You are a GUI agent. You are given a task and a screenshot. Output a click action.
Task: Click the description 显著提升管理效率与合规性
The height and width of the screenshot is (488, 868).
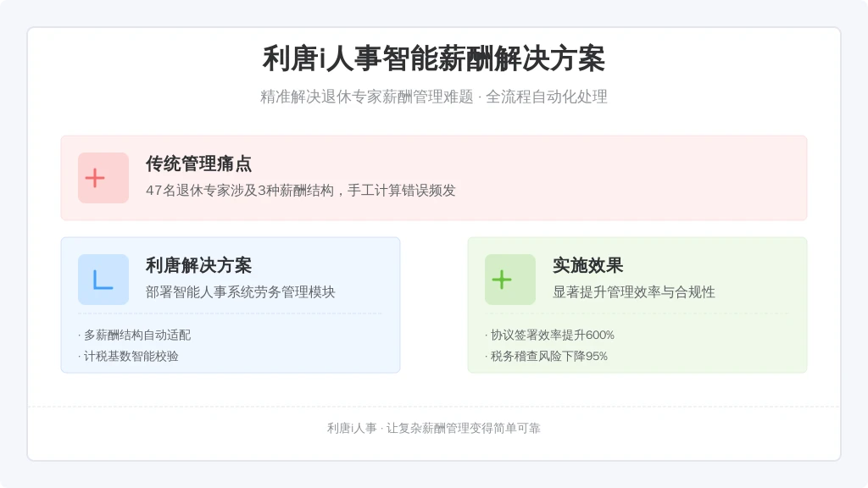coord(634,292)
